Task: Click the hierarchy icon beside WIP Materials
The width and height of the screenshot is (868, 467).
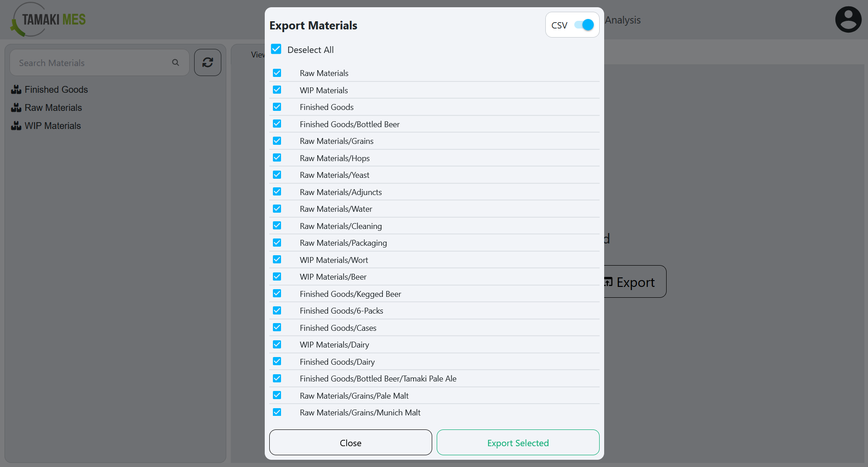Action: coord(16,125)
